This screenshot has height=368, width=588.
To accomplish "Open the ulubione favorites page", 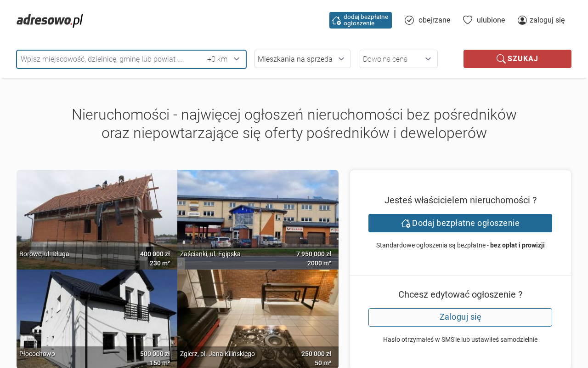I will pyautogui.click(x=491, y=20).
